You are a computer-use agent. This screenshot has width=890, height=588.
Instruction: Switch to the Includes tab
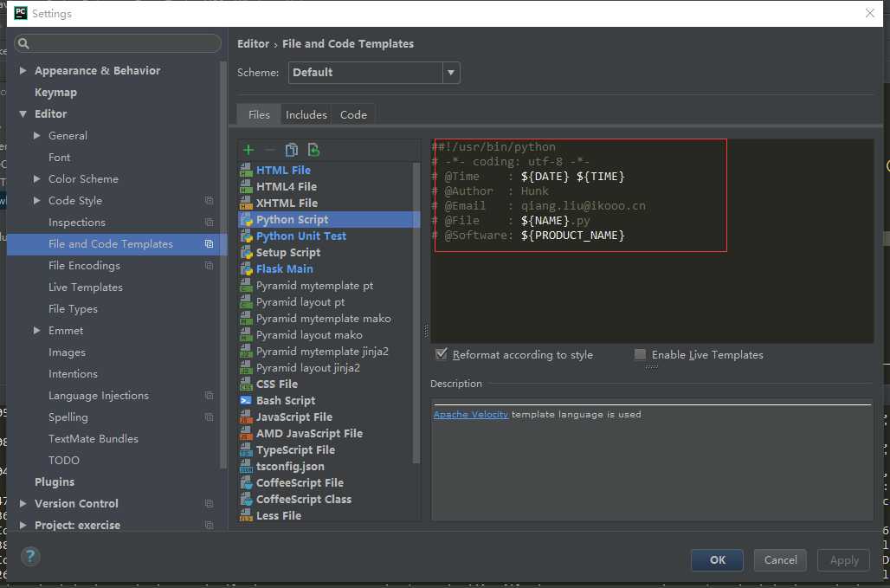(306, 114)
